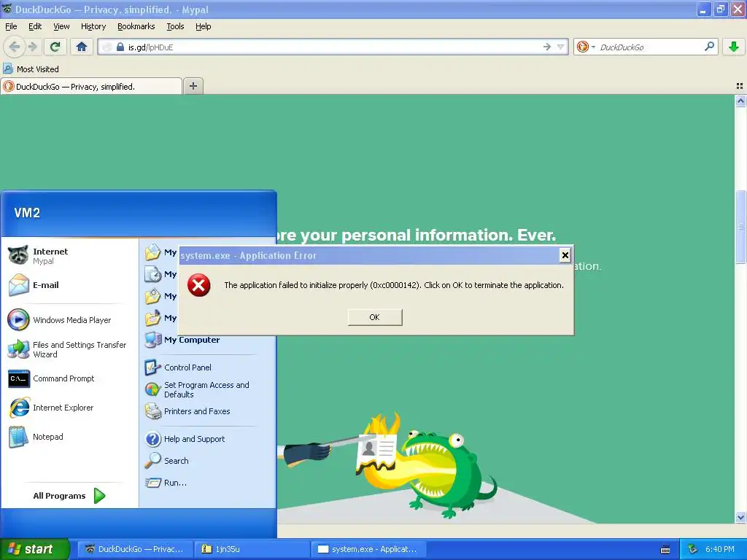Launch Internet Mypal from Start menu
The image size is (747, 560).
(70, 256)
